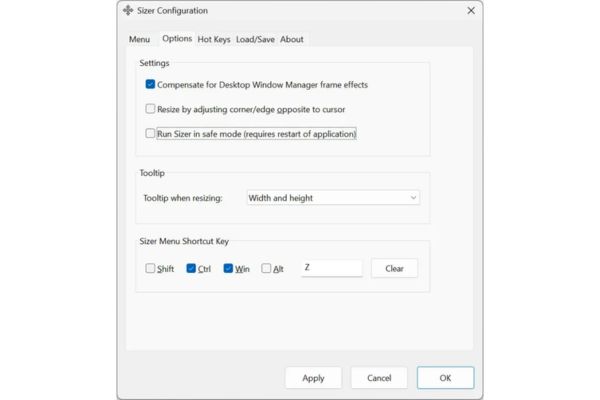Click the Sizer app icon in title bar
The width and height of the screenshot is (600, 400).
click(128, 10)
